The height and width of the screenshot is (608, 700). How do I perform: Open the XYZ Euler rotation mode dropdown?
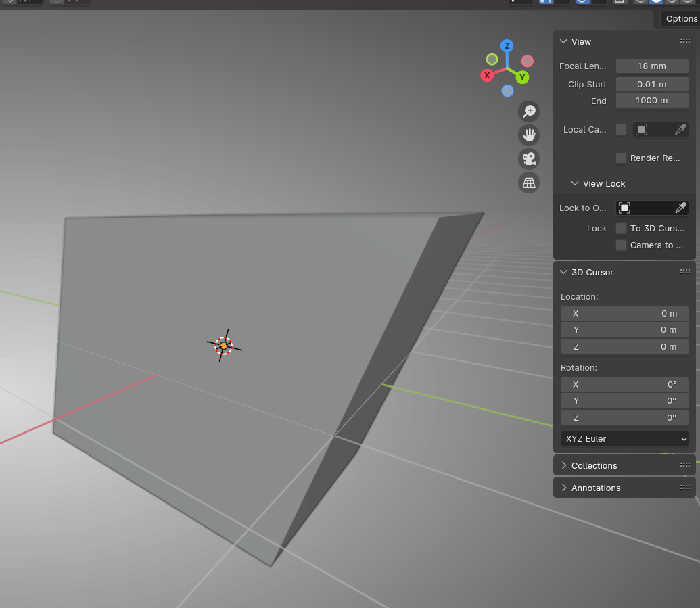pos(624,438)
